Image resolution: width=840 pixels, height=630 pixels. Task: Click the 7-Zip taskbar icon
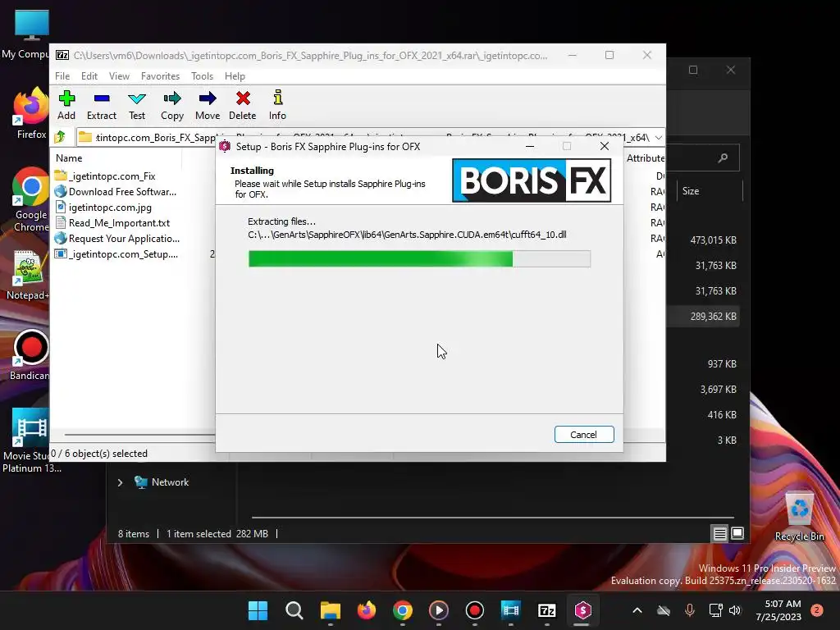547,610
